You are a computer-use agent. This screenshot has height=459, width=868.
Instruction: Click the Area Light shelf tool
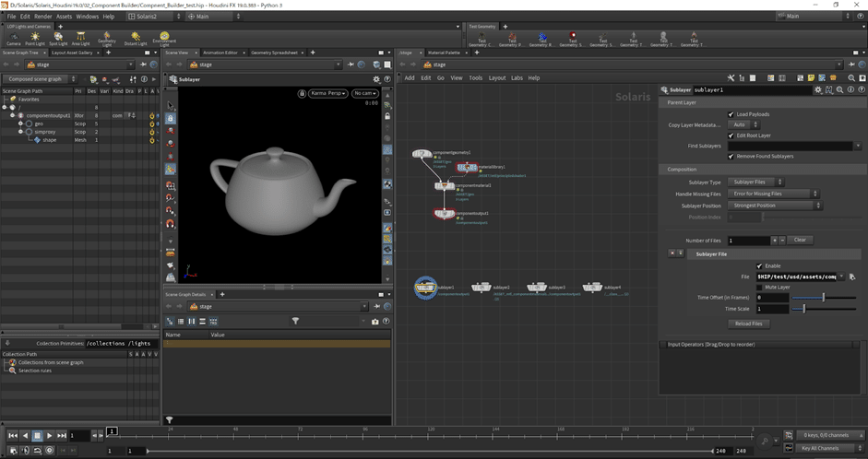pos(81,38)
